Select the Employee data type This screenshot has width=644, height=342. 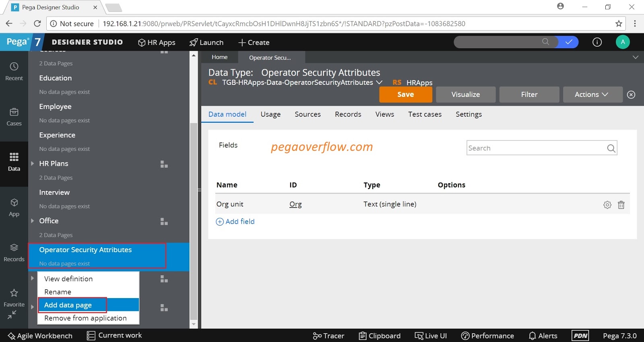pos(55,107)
